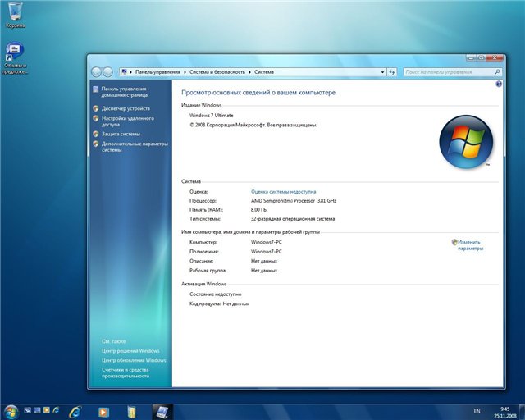Click the Show Desktop quick launch icon
Viewport: 525px width, 420px height.
click(x=27, y=410)
